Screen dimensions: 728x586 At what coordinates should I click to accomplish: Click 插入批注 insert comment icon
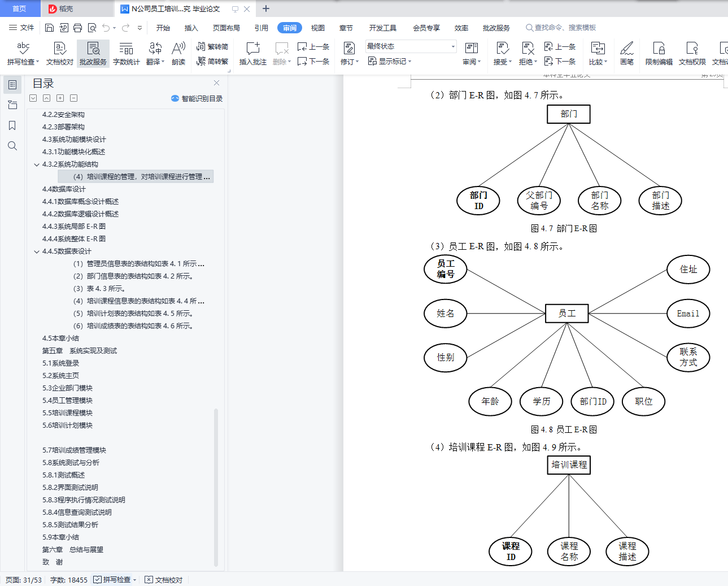pyautogui.click(x=253, y=49)
